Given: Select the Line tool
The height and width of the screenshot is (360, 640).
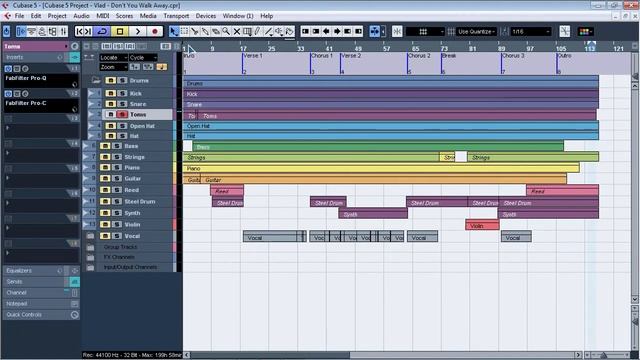Looking at the screenshot, I should (268, 31).
